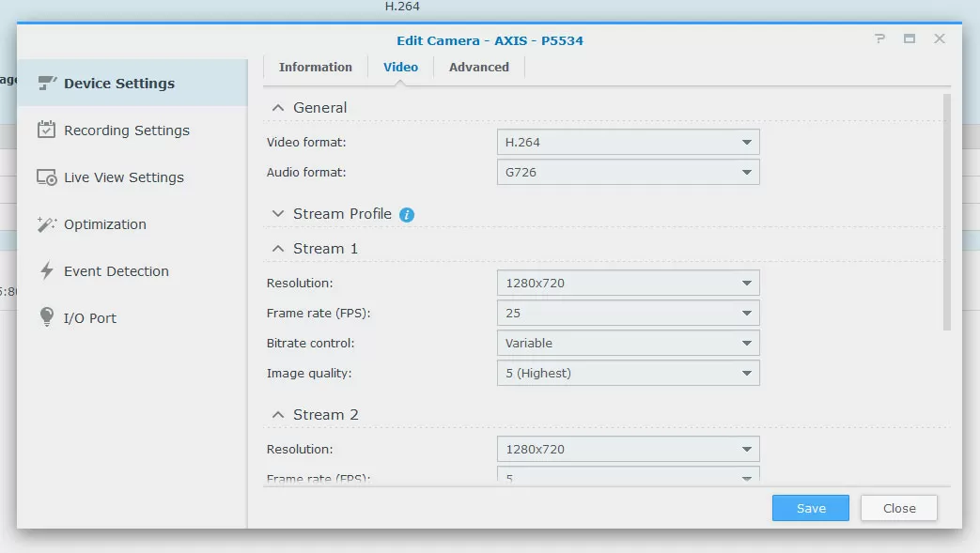
Task: Open Live View Settings in the sidebar
Action: coord(132,177)
